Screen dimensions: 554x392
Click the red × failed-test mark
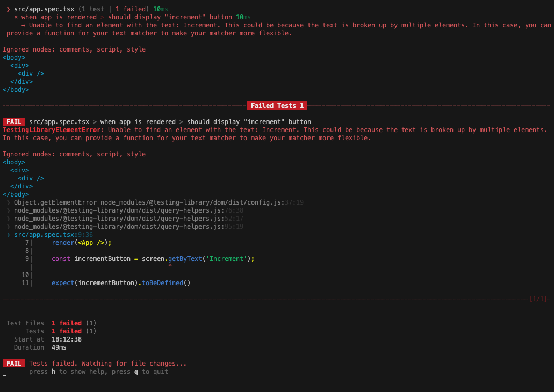point(16,17)
